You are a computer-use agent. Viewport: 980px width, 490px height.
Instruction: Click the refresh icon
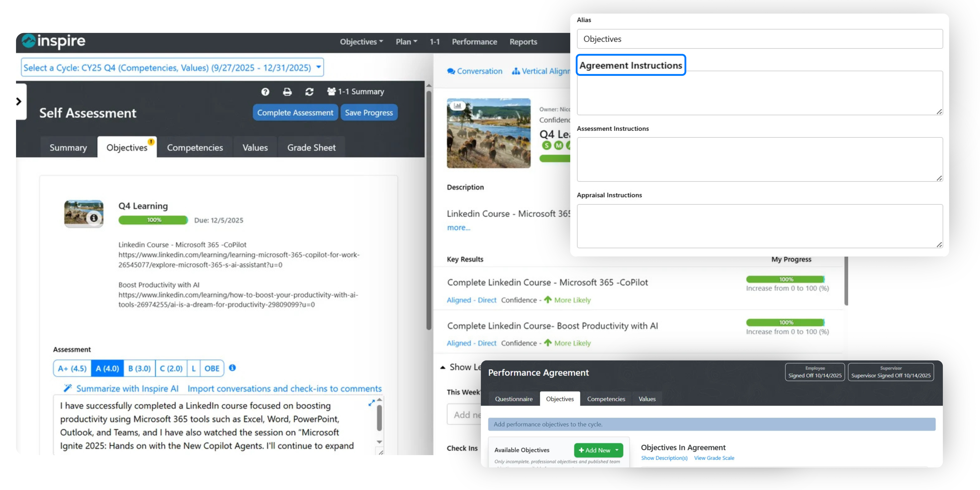pos(309,92)
